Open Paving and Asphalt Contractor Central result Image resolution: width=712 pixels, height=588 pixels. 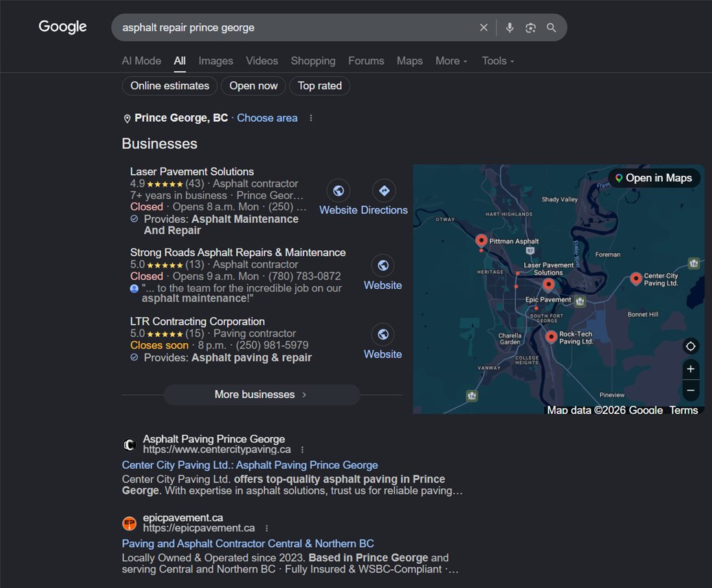[x=248, y=544]
